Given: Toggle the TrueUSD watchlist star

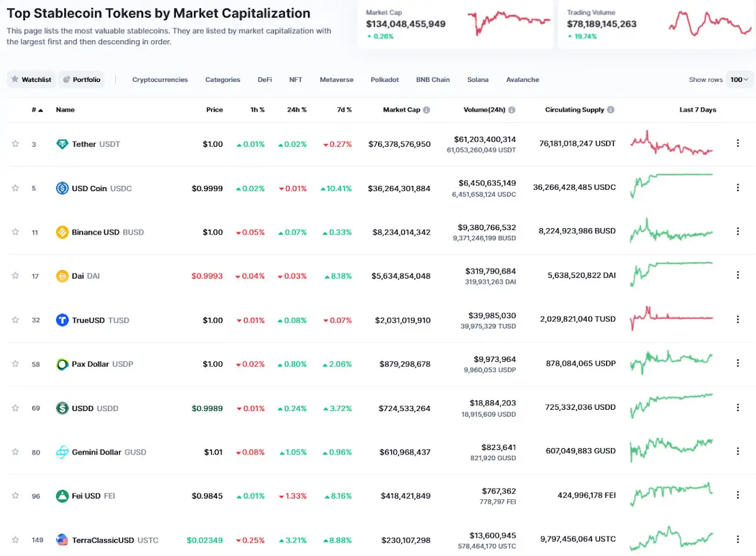Looking at the screenshot, I should [x=15, y=320].
